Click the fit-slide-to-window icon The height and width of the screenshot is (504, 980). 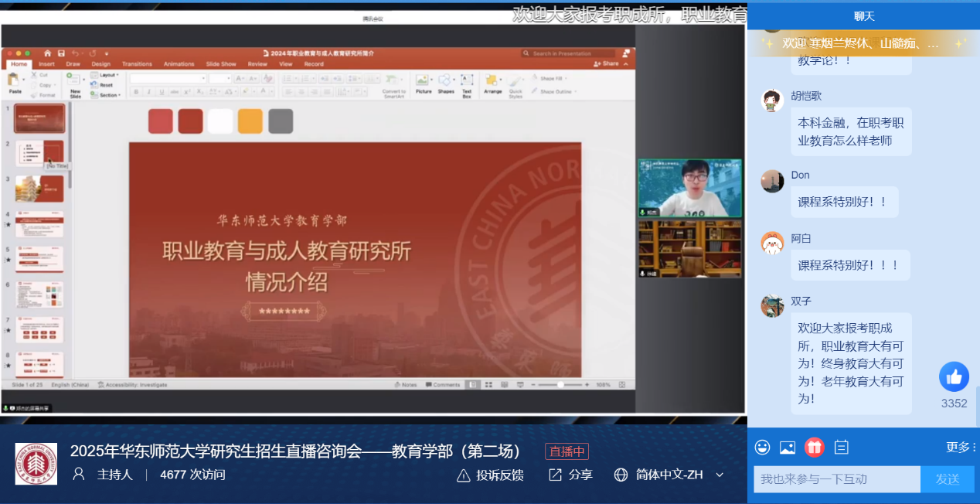click(623, 384)
